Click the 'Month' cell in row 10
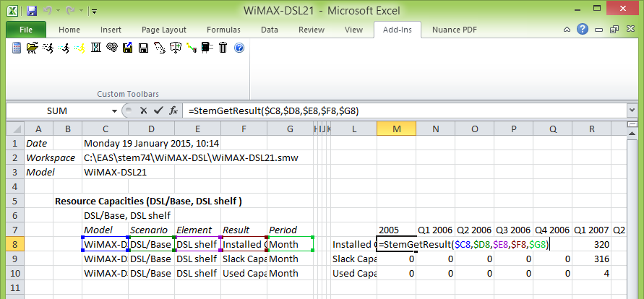 (291, 273)
